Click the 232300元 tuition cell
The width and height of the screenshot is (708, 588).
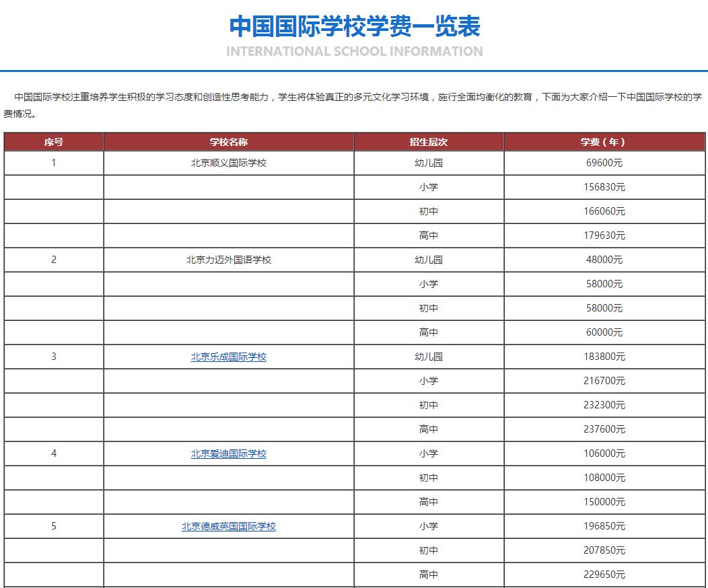point(604,405)
